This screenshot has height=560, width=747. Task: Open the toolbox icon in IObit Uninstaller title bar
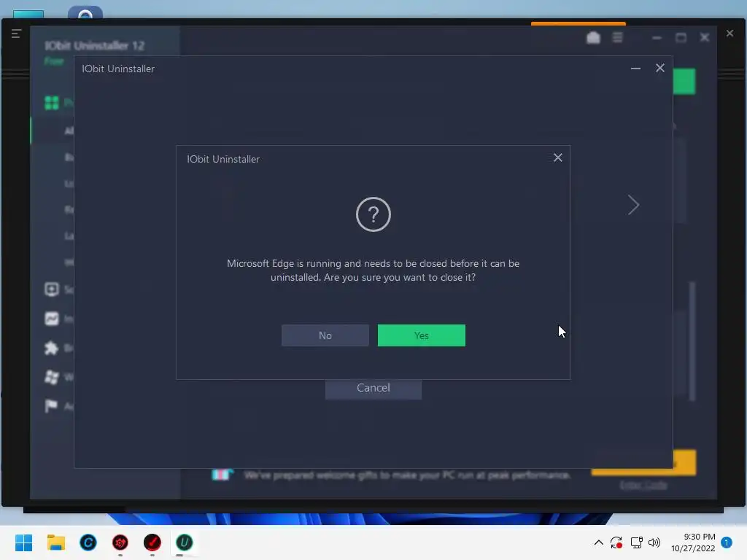593,38
